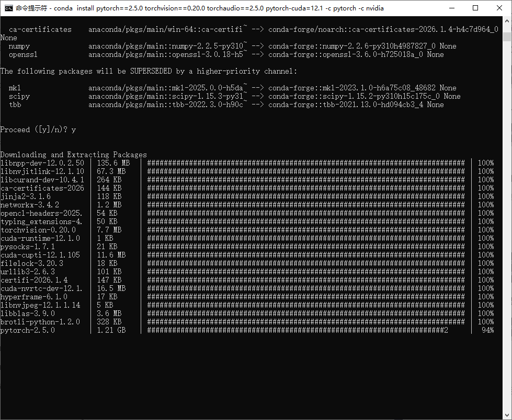Select the mkl package name in superseded list
This screenshot has width=512, height=420.
(15, 88)
